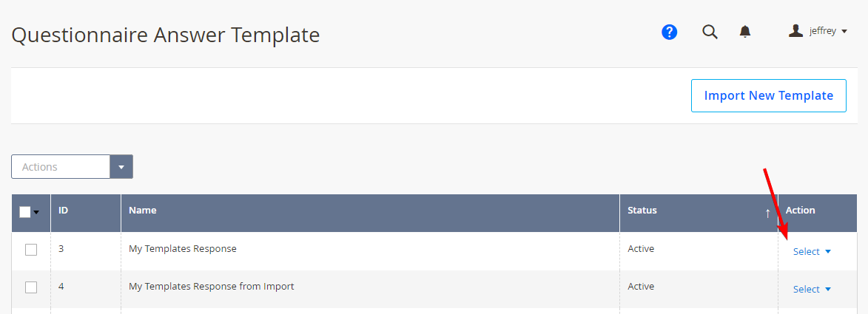Viewport: 868px width, 314px height.
Task: Check the box for template ID 3
Action: click(x=31, y=249)
